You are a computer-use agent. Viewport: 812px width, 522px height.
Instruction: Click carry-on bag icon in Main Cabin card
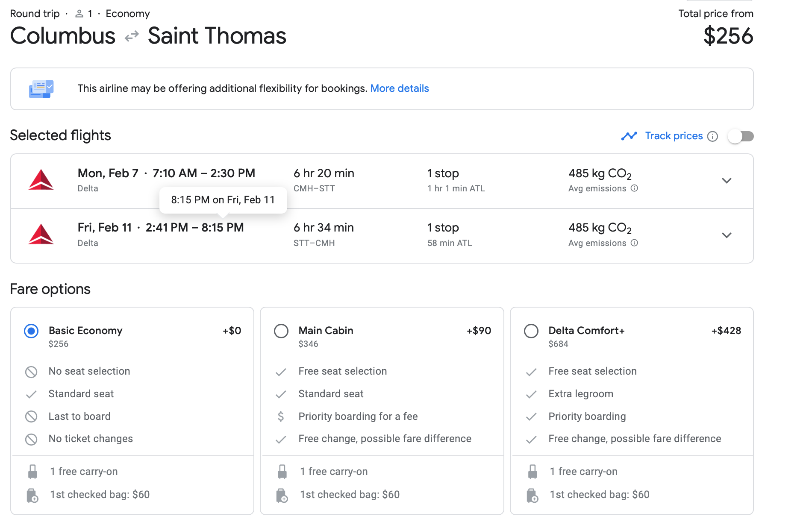coord(282,472)
